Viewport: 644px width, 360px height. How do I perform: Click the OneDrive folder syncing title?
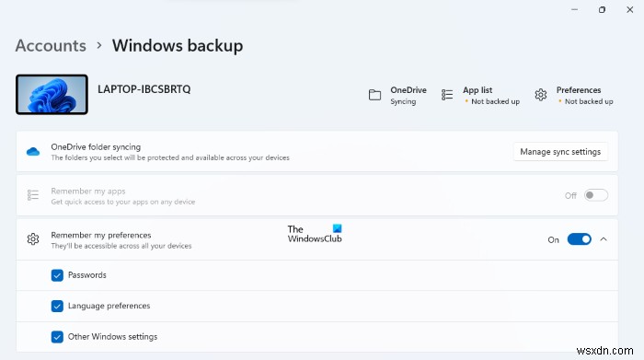(96, 146)
